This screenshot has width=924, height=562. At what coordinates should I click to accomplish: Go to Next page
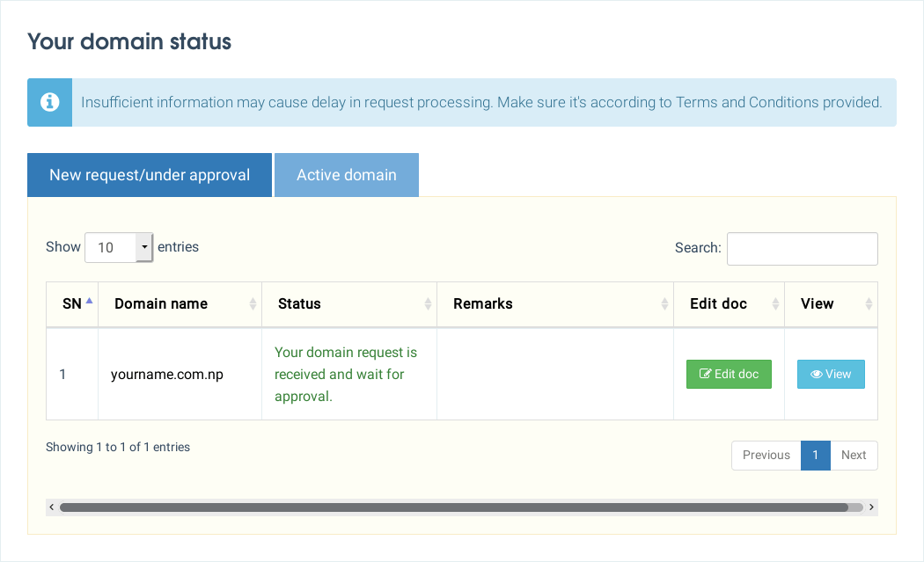854,455
